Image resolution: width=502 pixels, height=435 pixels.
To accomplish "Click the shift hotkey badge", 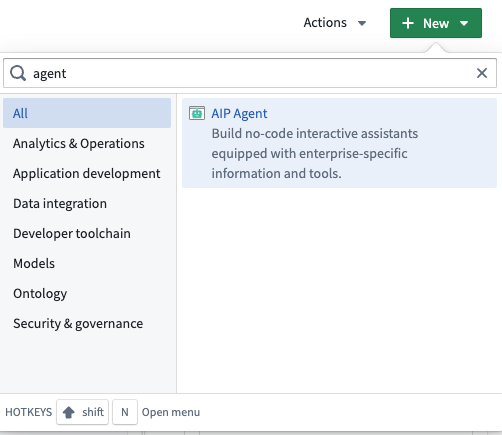I will [x=82, y=412].
